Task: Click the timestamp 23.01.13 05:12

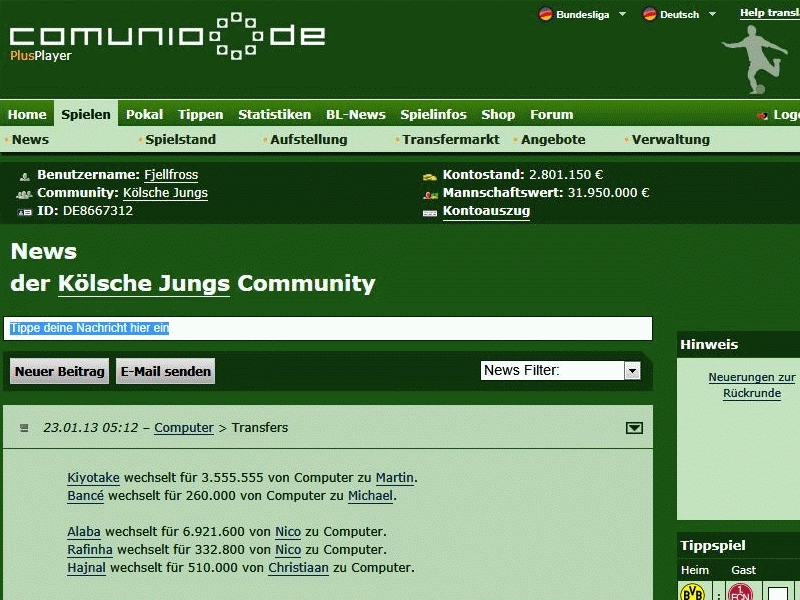Action: pos(90,428)
